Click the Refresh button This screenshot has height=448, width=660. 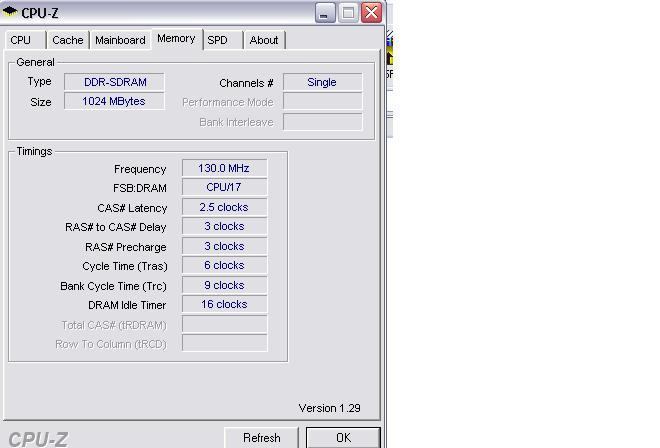[x=261, y=438]
